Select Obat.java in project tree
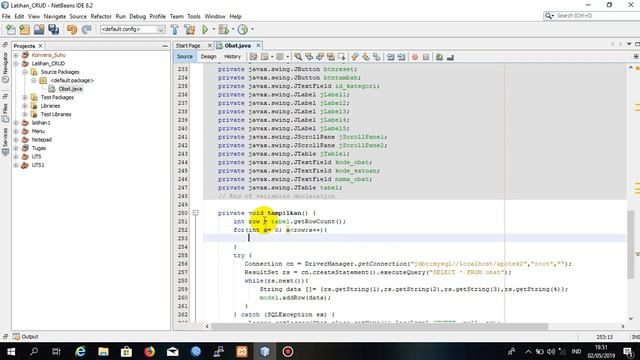The height and width of the screenshot is (360, 640). [x=70, y=89]
